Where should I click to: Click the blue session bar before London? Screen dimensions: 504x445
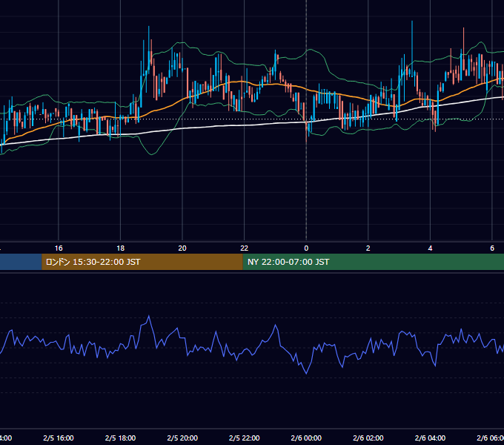coord(21,262)
